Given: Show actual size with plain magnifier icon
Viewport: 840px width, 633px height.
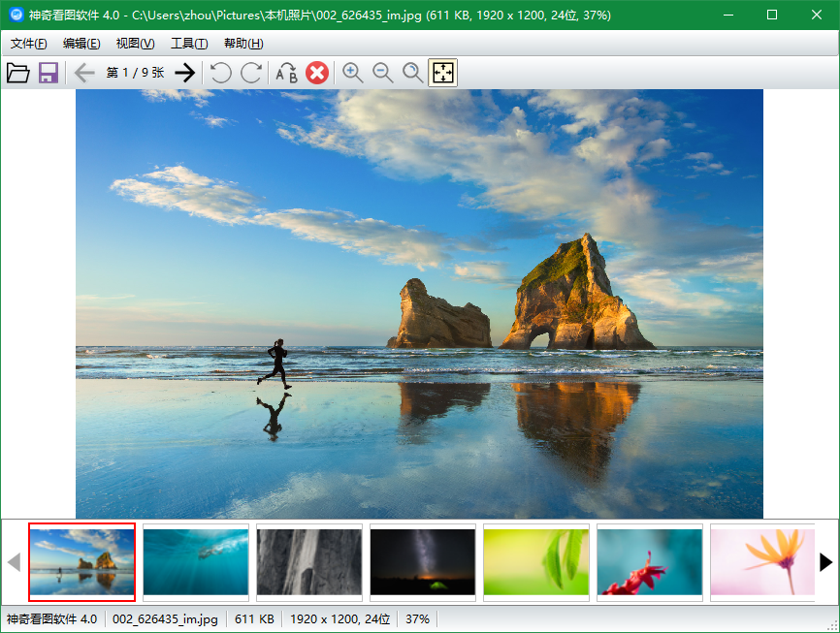Looking at the screenshot, I should 413,73.
